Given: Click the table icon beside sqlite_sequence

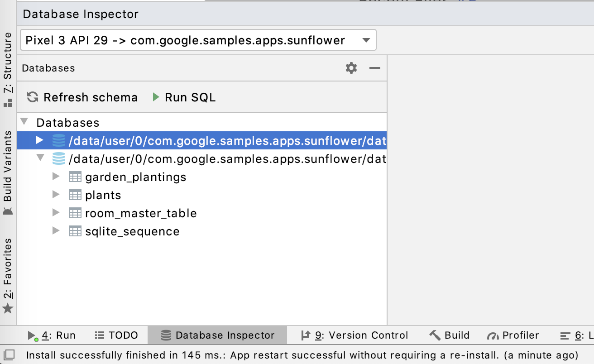Looking at the screenshot, I should point(75,231).
